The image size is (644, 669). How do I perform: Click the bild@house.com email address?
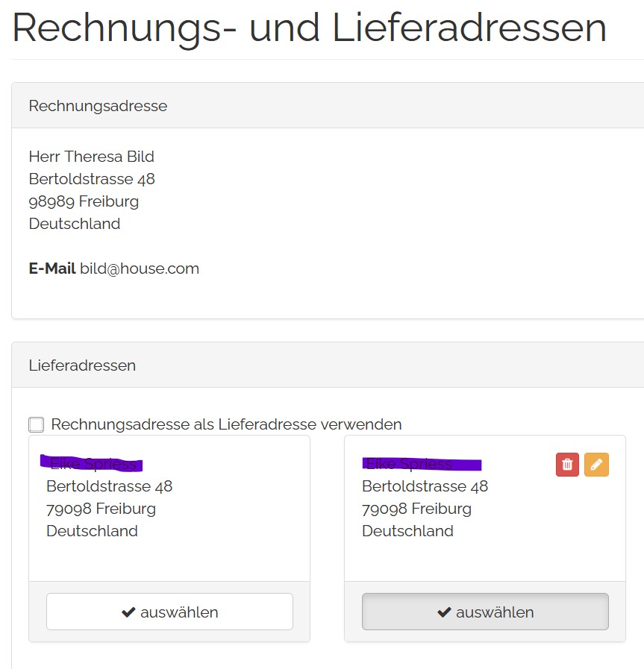pyautogui.click(x=140, y=268)
